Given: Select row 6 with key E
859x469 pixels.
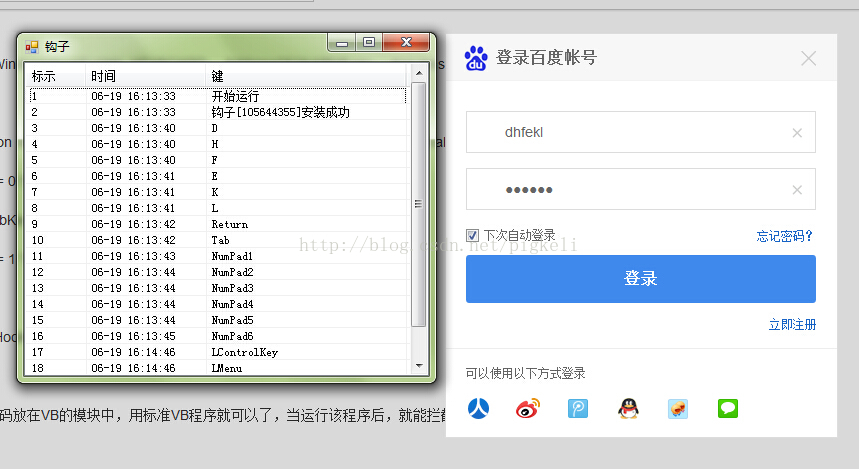Looking at the screenshot, I should [x=217, y=176].
